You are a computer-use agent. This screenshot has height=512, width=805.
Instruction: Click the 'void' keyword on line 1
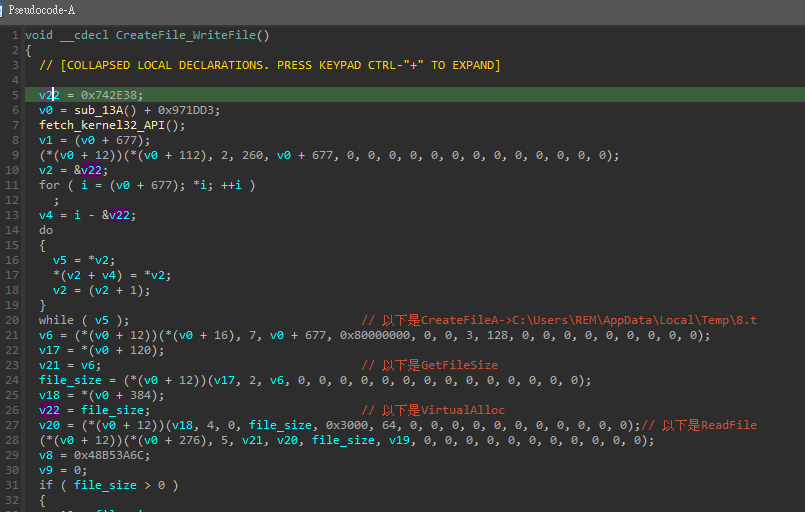point(39,35)
